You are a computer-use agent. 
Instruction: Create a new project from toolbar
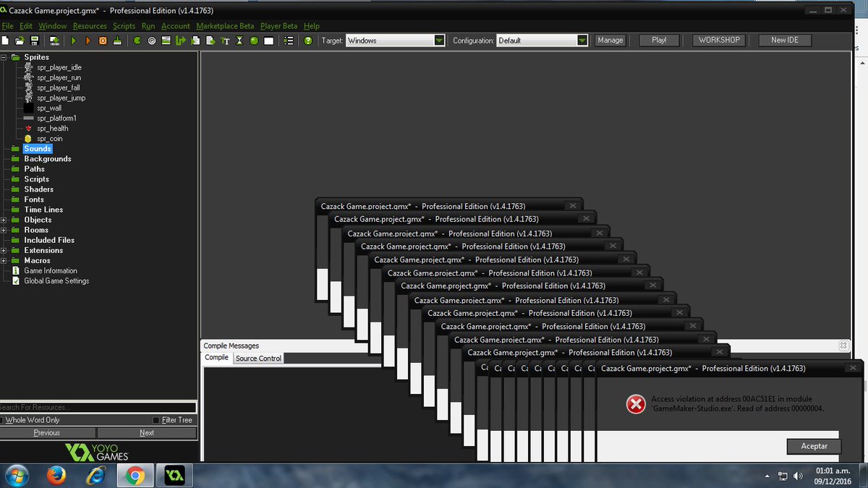click(6, 40)
